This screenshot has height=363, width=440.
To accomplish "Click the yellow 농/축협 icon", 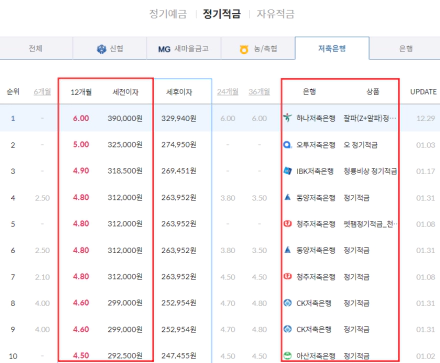I will point(244,50).
